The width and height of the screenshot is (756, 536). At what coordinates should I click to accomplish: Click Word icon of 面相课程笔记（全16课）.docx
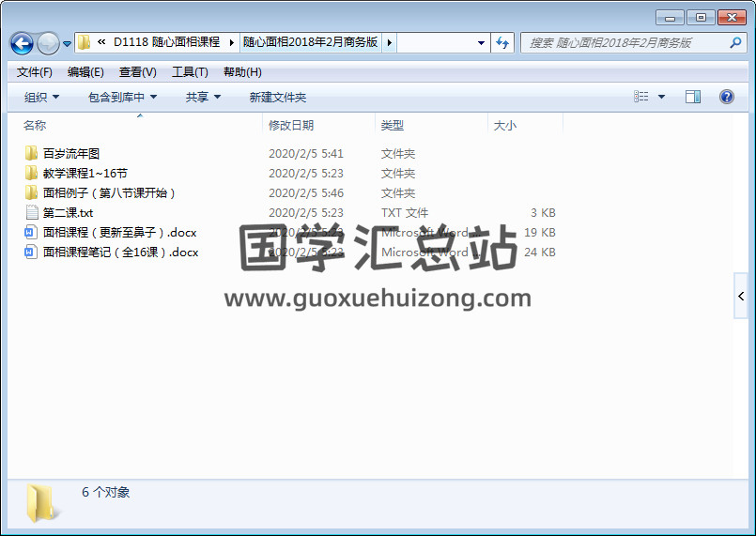(x=31, y=253)
